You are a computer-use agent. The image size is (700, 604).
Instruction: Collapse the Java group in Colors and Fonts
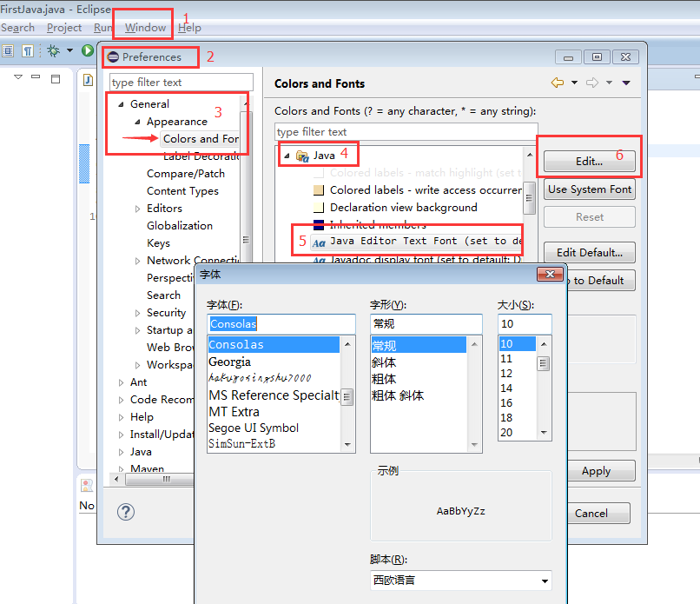pyautogui.click(x=287, y=156)
